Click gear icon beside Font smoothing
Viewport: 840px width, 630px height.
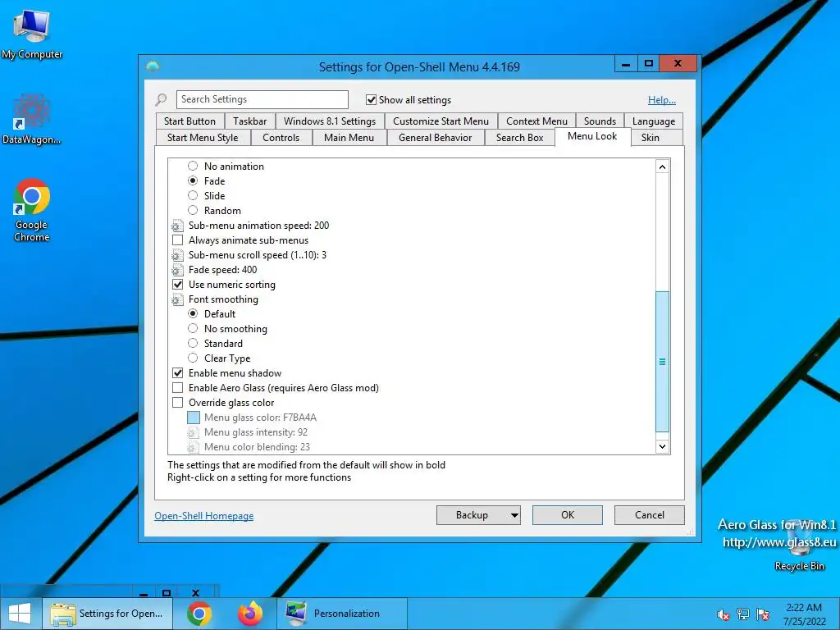(x=177, y=299)
